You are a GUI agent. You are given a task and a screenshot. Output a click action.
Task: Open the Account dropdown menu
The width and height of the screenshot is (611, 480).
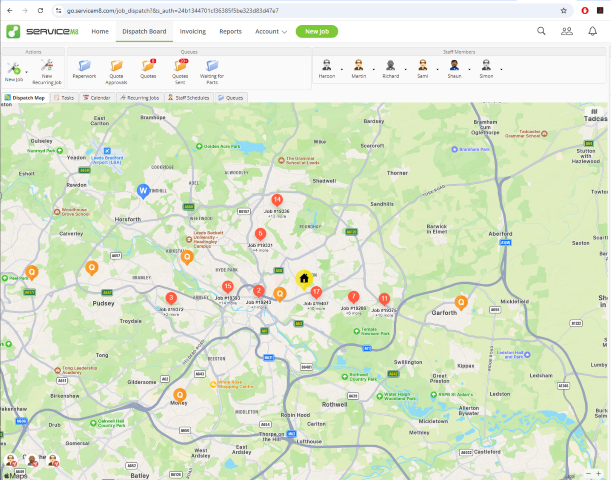point(271,32)
